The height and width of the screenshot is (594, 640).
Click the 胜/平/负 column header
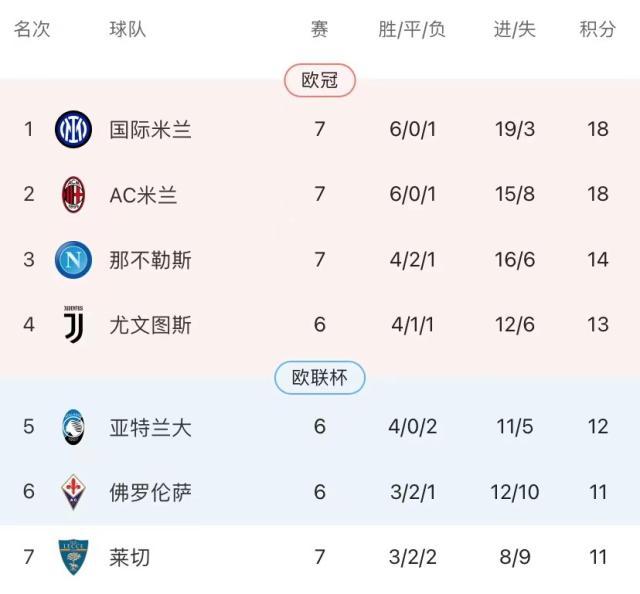(412, 30)
